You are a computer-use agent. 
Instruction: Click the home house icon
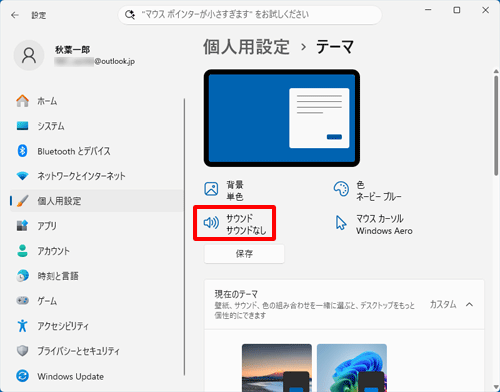[22, 101]
